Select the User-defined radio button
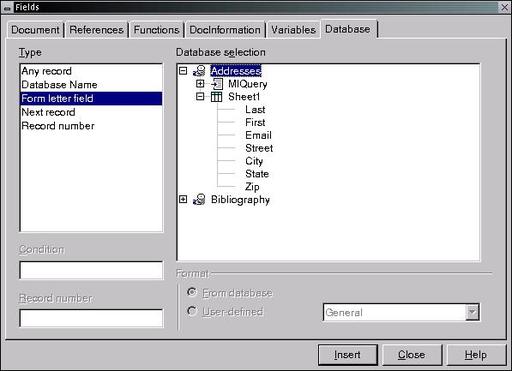 pyautogui.click(x=192, y=311)
